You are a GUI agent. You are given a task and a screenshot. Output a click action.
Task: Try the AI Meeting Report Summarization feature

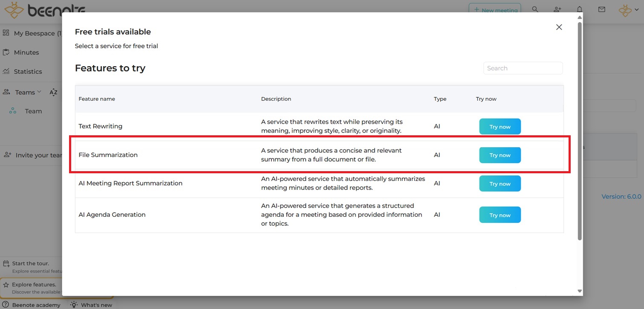pos(500,184)
